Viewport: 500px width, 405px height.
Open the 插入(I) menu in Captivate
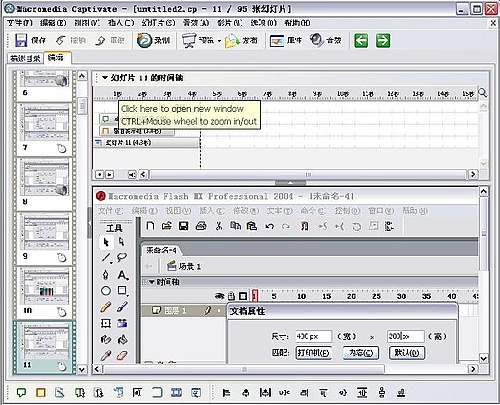(121, 23)
